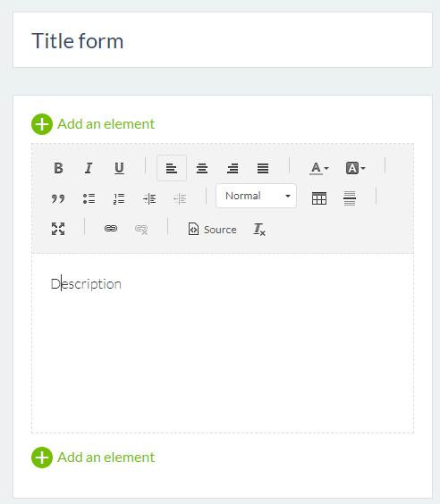Align text to the left
Image resolution: width=440 pixels, height=504 pixels.
tap(172, 168)
